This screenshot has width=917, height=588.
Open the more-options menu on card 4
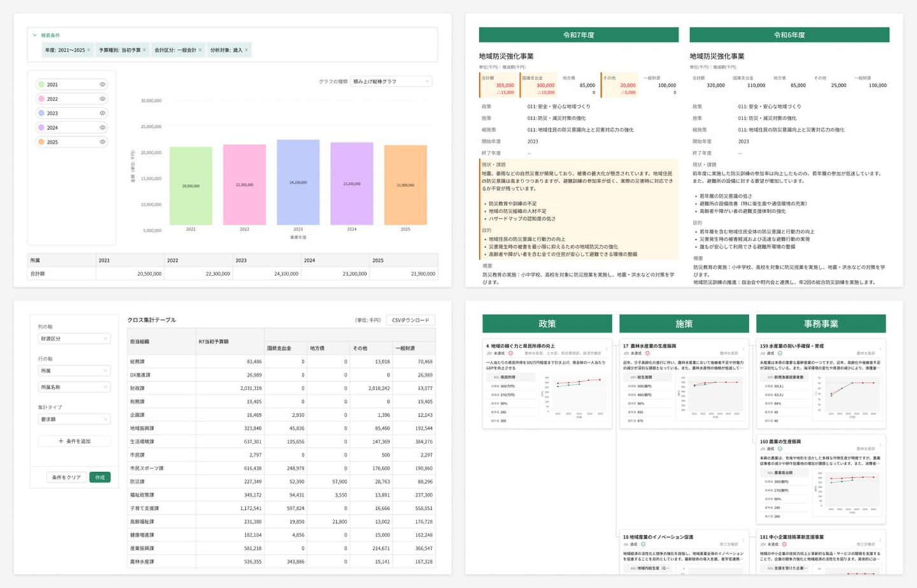[x=606, y=348]
